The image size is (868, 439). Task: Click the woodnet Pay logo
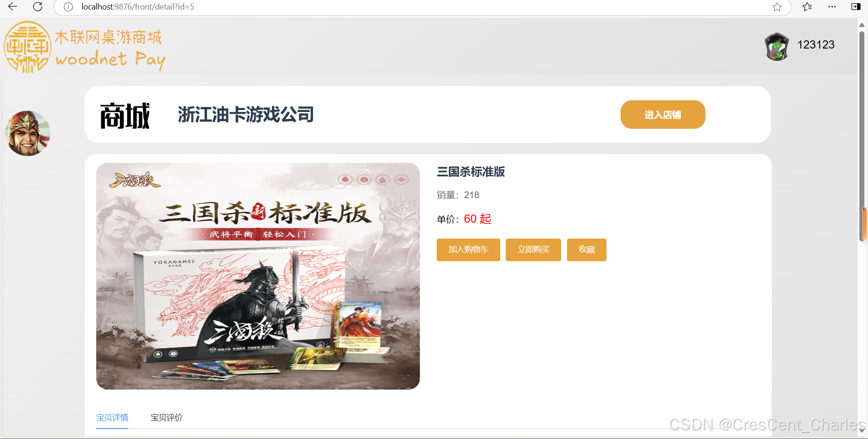(x=84, y=47)
